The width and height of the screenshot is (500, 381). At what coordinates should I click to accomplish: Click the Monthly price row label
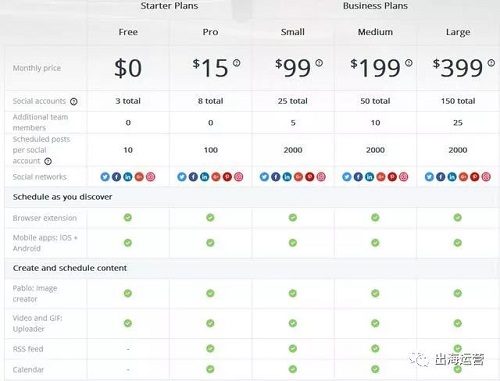[37, 68]
